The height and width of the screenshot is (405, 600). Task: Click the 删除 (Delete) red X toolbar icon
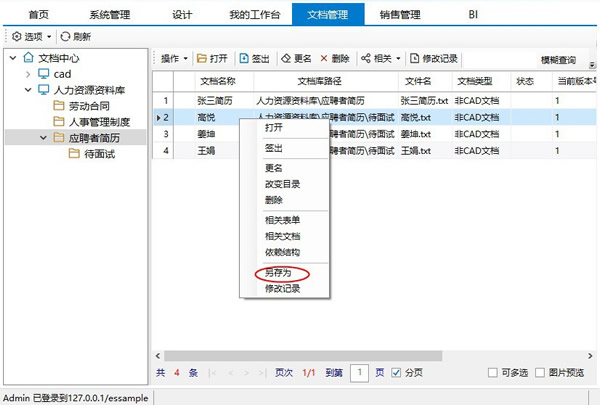point(324,59)
